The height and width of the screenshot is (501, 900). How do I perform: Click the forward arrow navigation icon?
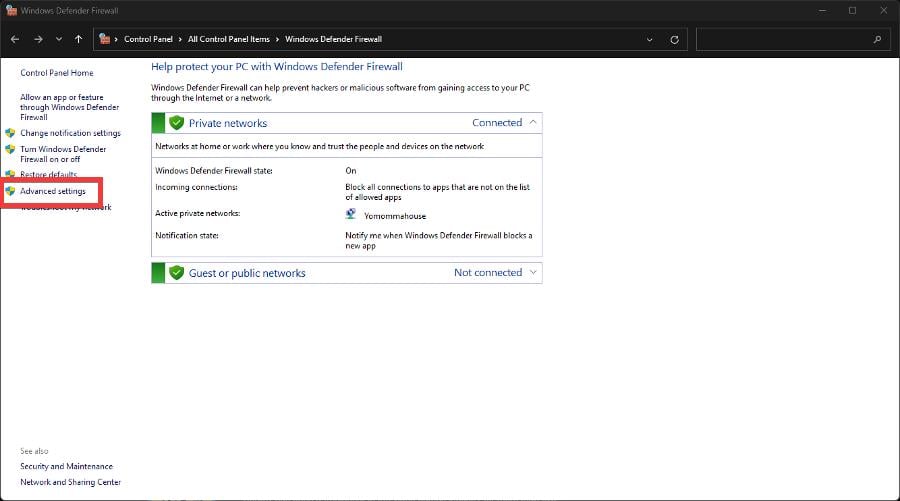[x=38, y=39]
